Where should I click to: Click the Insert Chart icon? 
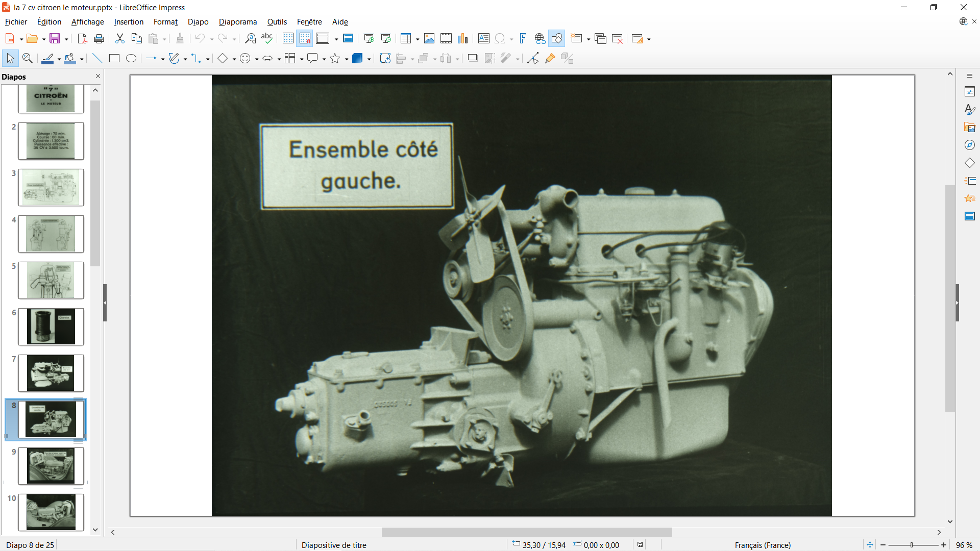pos(463,39)
